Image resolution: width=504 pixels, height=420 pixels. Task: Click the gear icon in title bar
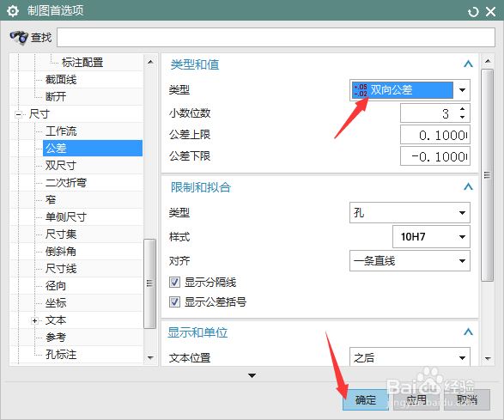click(x=13, y=11)
